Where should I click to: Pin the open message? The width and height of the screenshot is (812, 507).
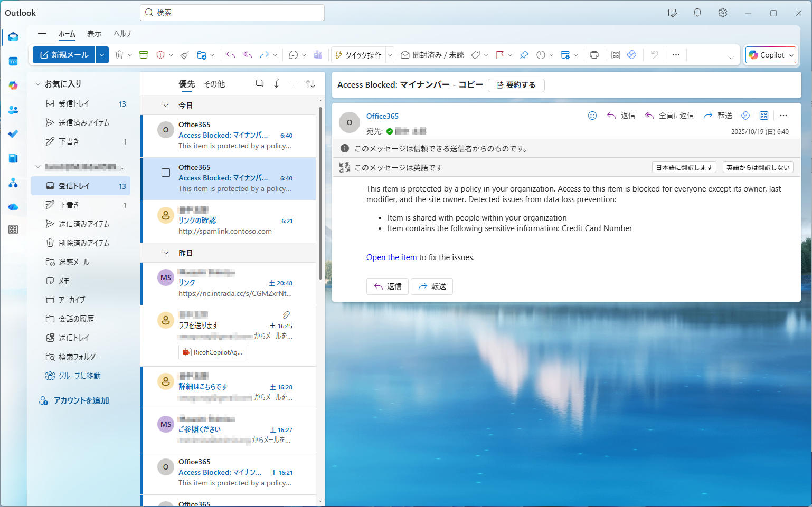click(x=524, y=54)
